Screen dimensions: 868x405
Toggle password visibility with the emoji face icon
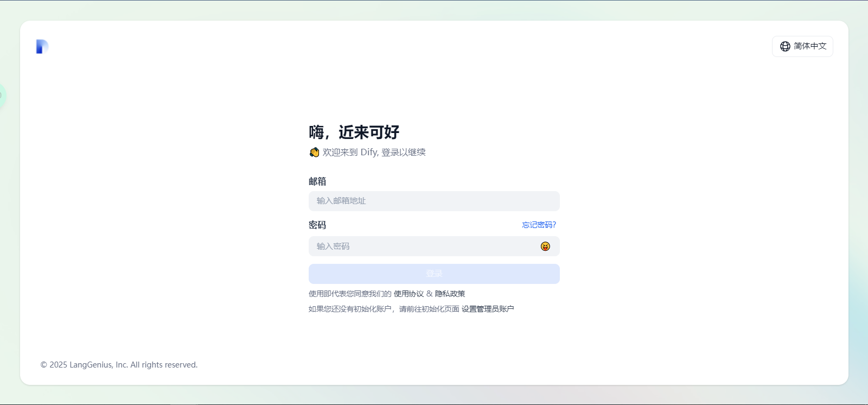(545, 246)
